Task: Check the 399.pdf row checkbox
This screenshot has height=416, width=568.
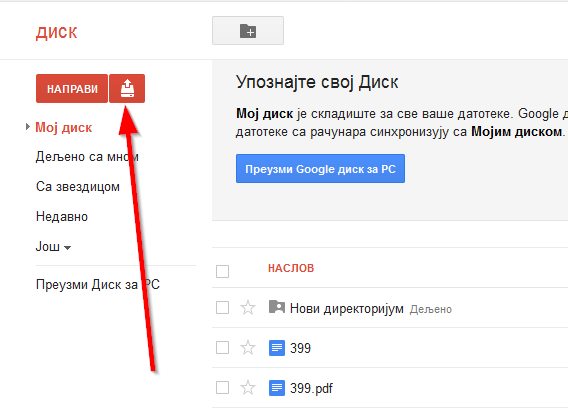Action: coord(222,388)
